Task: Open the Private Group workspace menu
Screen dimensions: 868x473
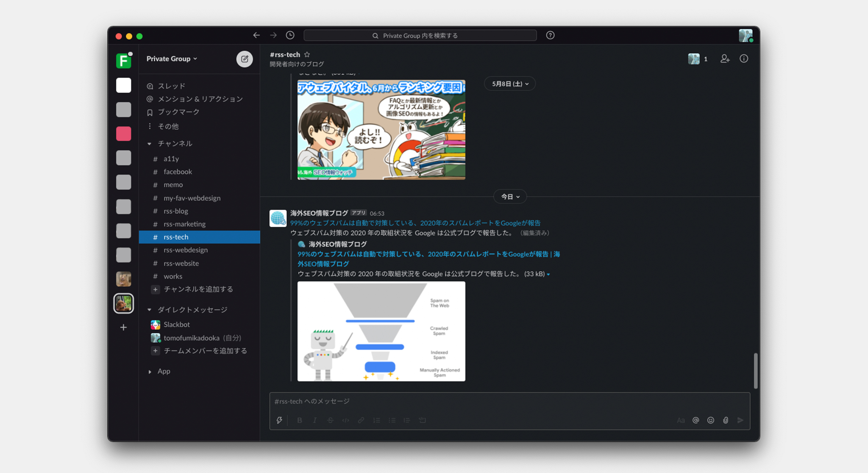Action: tap(172, 58)
